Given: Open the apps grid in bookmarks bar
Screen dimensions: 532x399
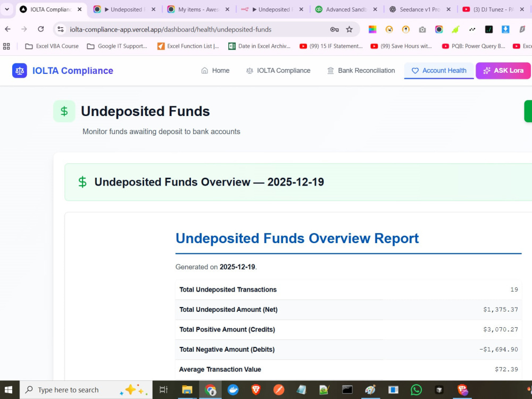Looking at the screenshot, I should pyautogui.click(x=6, y=46).
